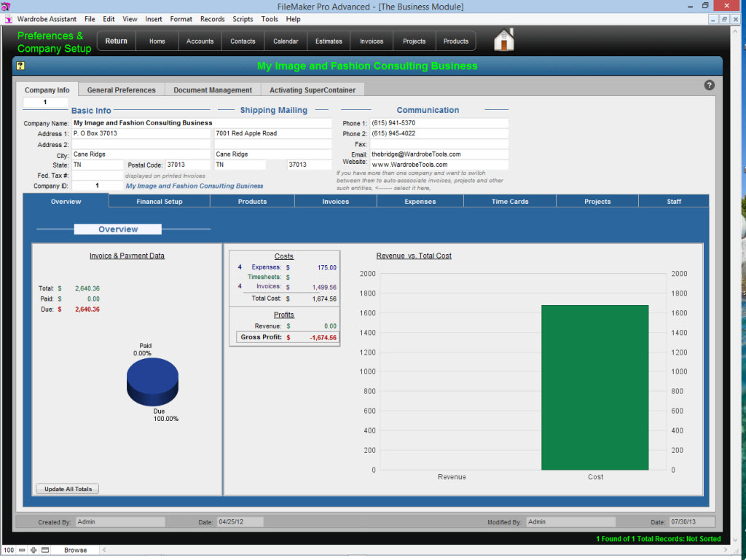The width and height of the screenshot is (746, 560).
Task: Open the Insert menu
Action: (x=153, y=19)
